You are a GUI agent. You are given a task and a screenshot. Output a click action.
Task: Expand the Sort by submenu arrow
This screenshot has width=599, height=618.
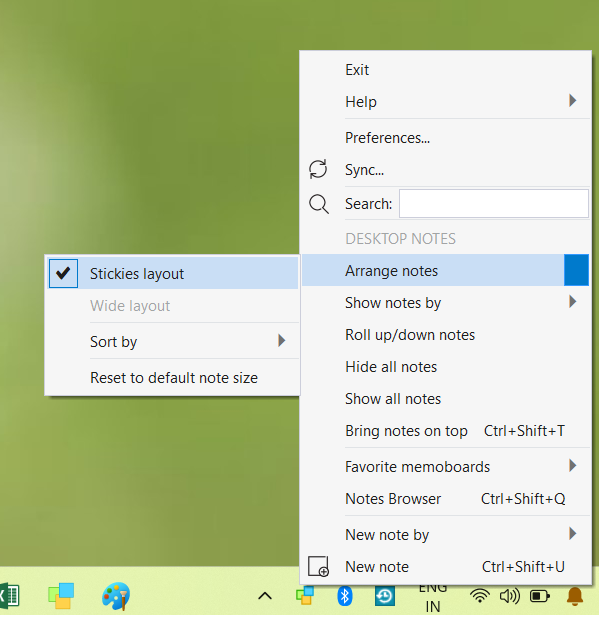click(281, 341)
